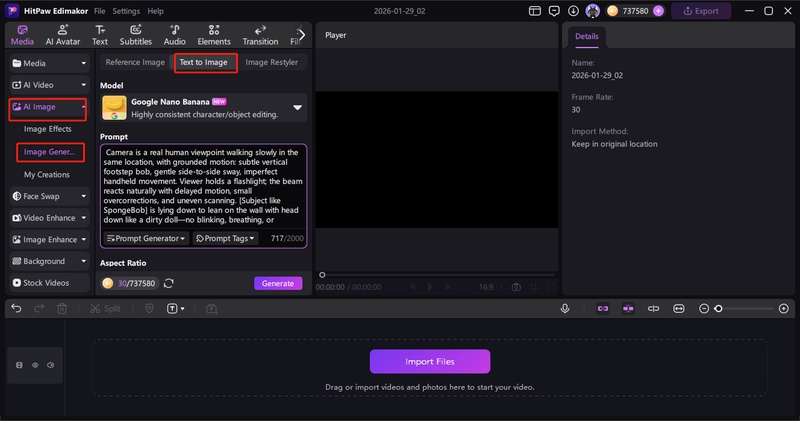Open My Creations in sidebar
The width and height of the screenshot is (800, 421).
point(46,175)
